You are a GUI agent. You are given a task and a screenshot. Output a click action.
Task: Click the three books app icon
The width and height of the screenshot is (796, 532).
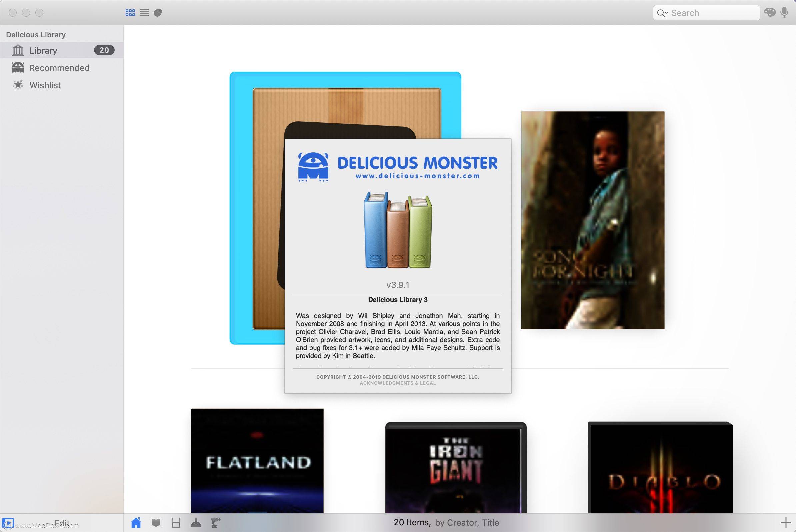(x=398, y=230)
